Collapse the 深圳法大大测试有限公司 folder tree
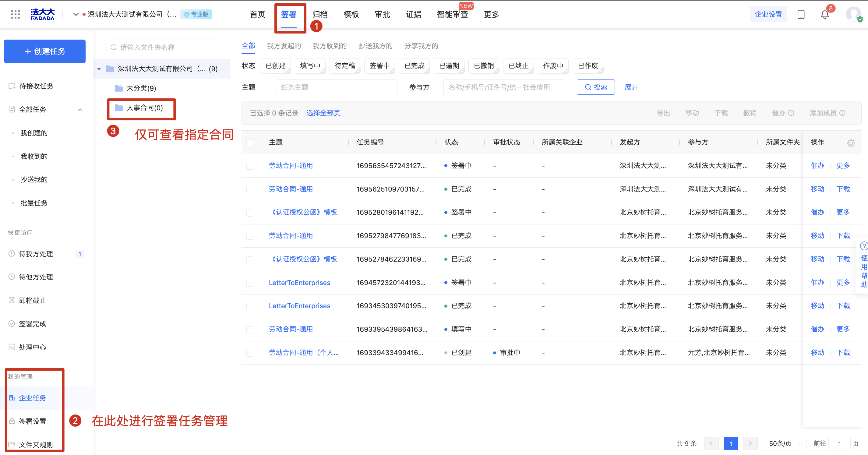 [99, 69]
